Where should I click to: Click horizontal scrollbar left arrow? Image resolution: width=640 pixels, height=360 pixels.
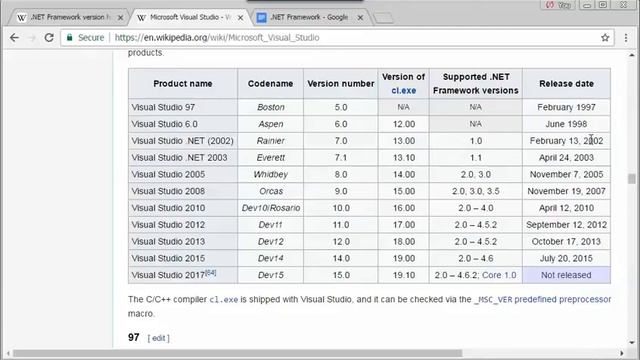tap(8, 353)
